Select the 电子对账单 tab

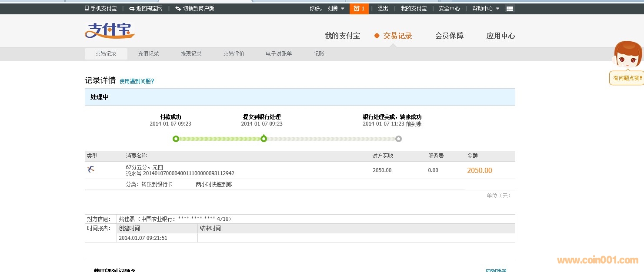pos(279,54)
